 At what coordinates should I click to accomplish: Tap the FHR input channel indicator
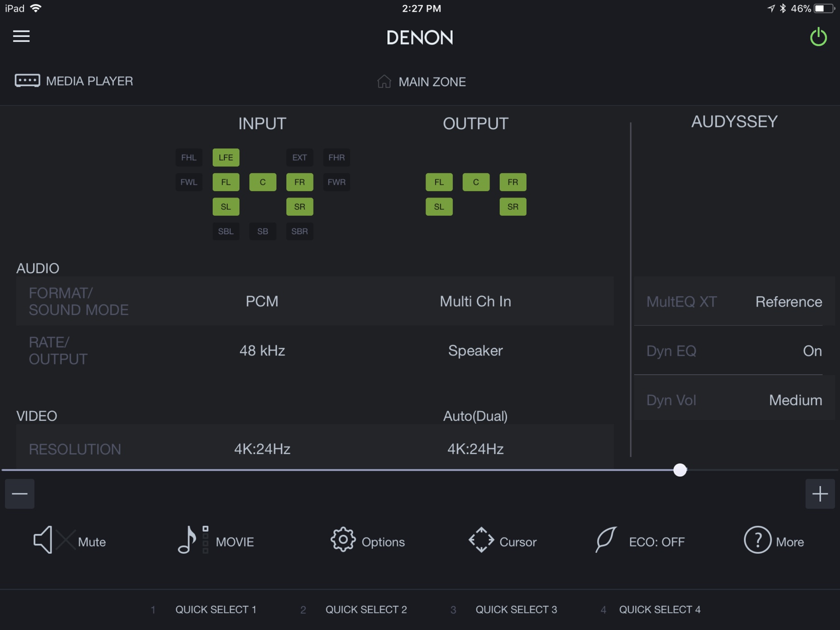[336, 158]
